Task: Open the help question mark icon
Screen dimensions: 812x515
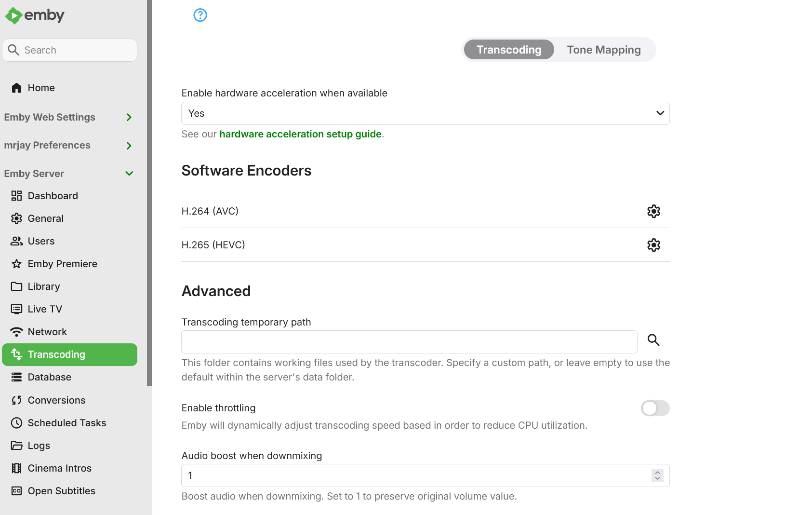Action: pos(200,15)
